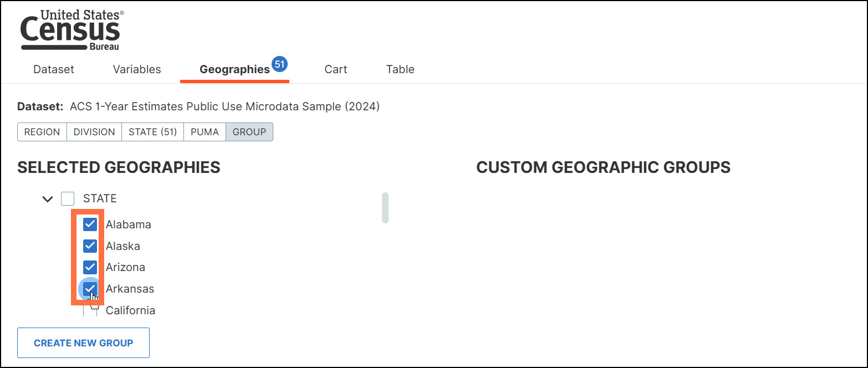Select the PUMA geography level
This screenshot has height=368, width=868.
(205, 132)
